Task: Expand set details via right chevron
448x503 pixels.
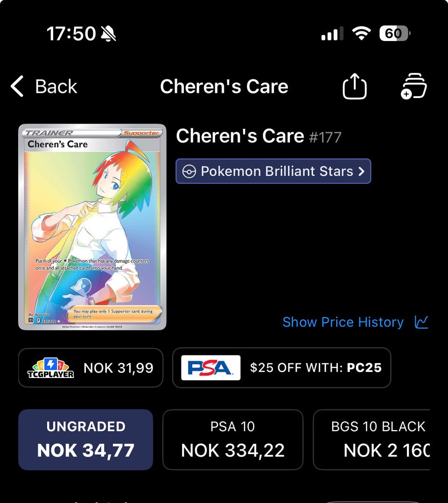Action: point(361,171)
